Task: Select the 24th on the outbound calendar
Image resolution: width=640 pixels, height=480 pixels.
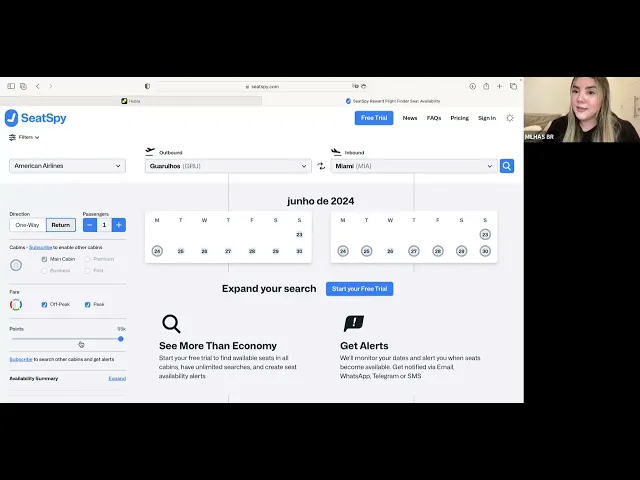Action: 157,251
